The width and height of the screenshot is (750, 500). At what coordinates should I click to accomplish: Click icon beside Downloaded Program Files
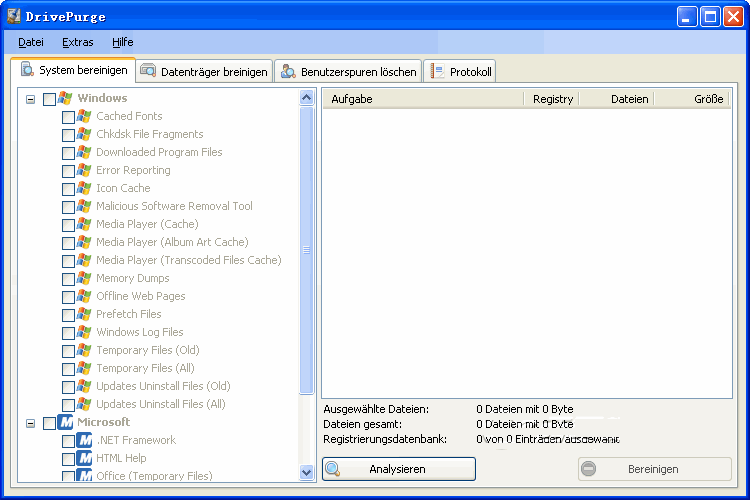click(84, 153)
